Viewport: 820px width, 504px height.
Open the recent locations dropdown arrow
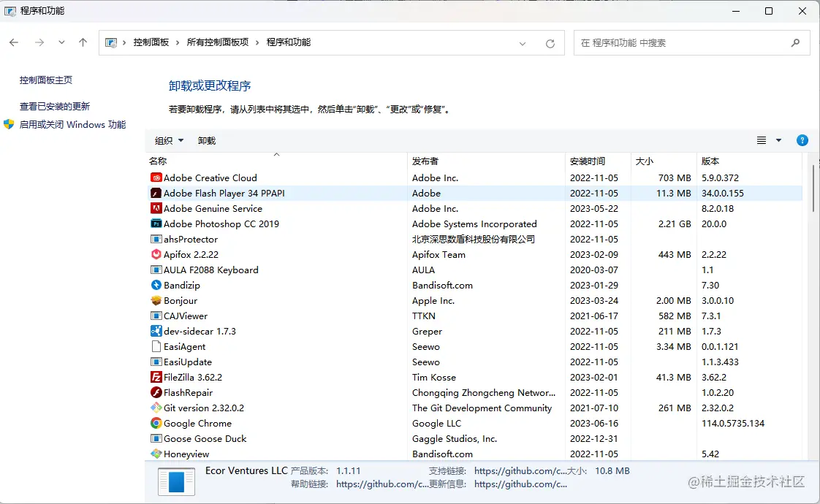click(x=61, y=42)
